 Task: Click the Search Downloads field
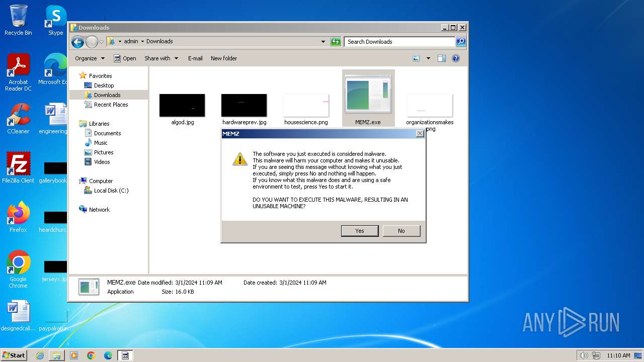pyautogui.click(x=400, y=42)
